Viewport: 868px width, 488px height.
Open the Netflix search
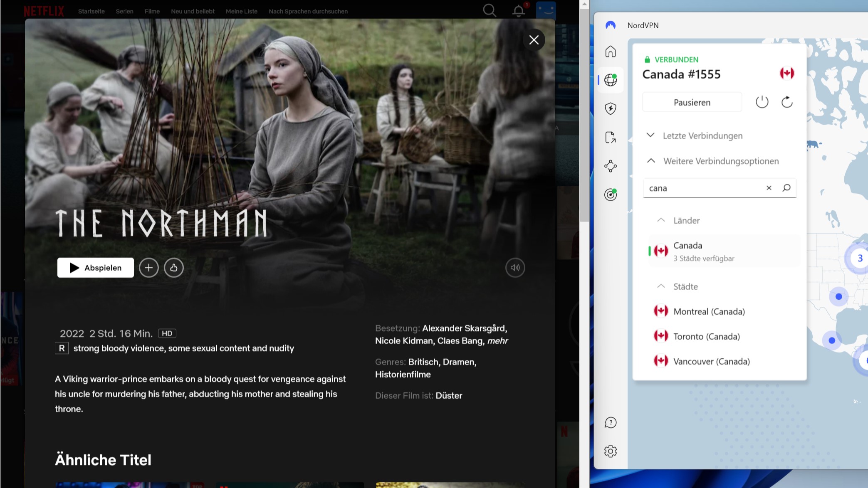click(x=490, y=11)
